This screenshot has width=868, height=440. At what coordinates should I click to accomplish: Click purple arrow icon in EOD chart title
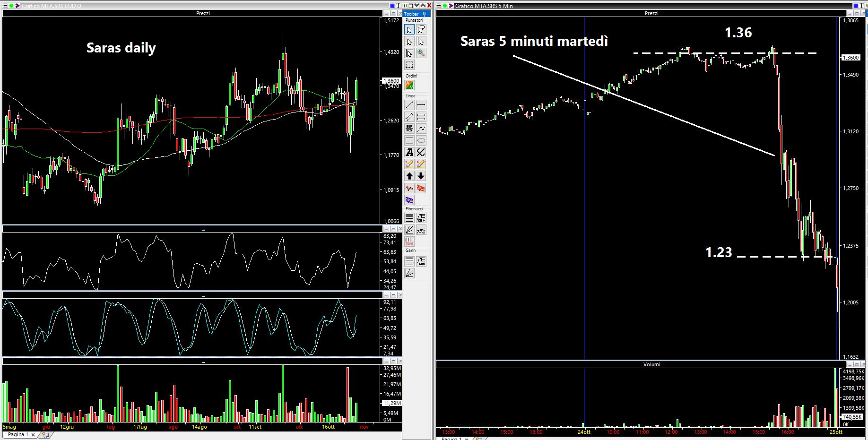pyautogui.click(x=18, y=6)
